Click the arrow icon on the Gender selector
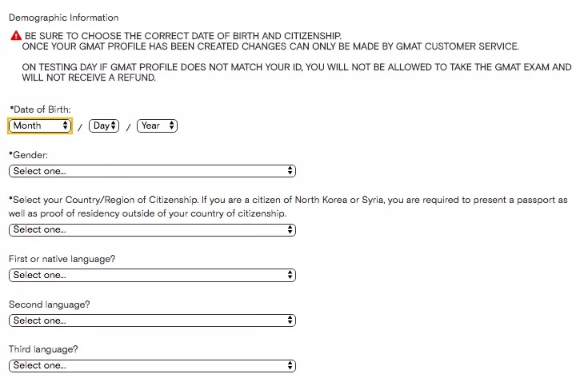Screen dimensions: 588x382 point(290,171)
